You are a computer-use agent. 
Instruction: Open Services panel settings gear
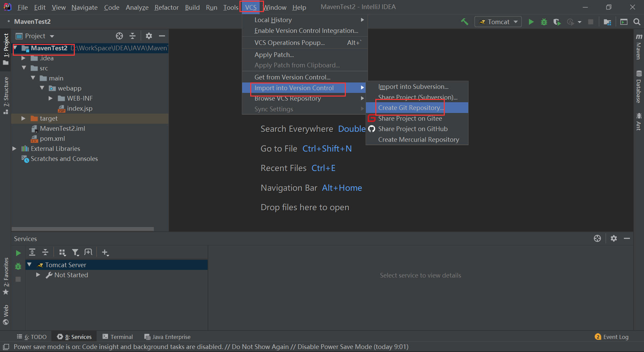(614, 238)
